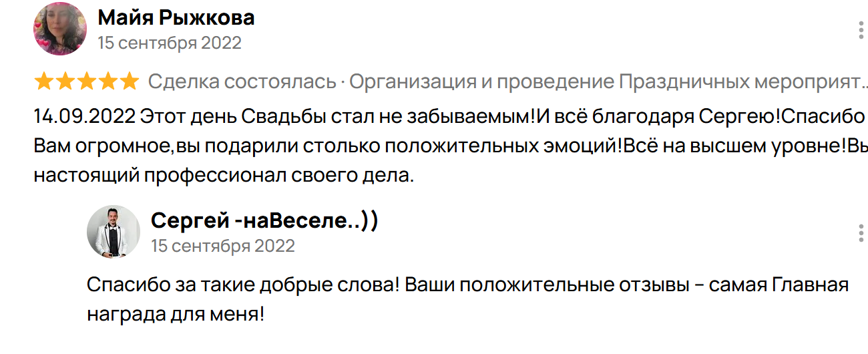Click the fourth rating star
The image size is (868, 354).
click(x=107, y=82)
